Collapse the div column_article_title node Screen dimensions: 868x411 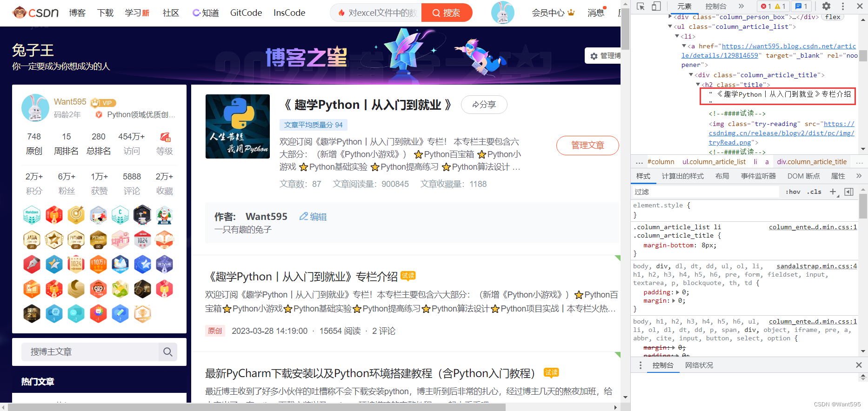coord(691,75)
